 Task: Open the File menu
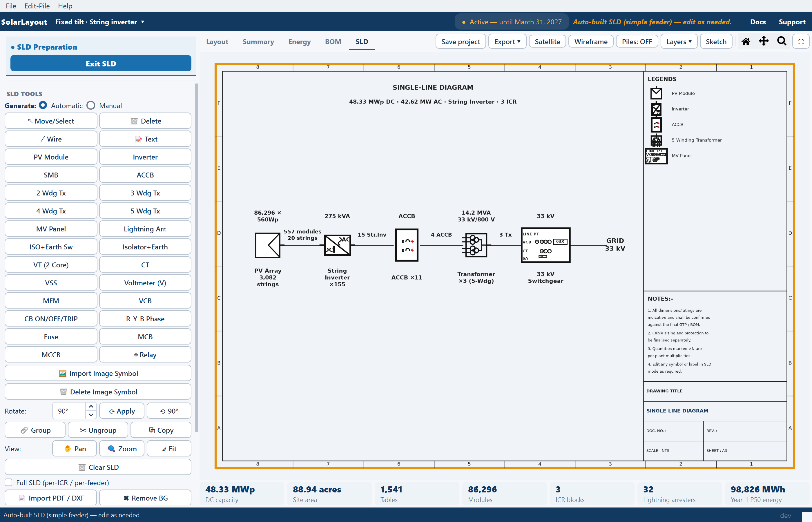pos(11,6)
